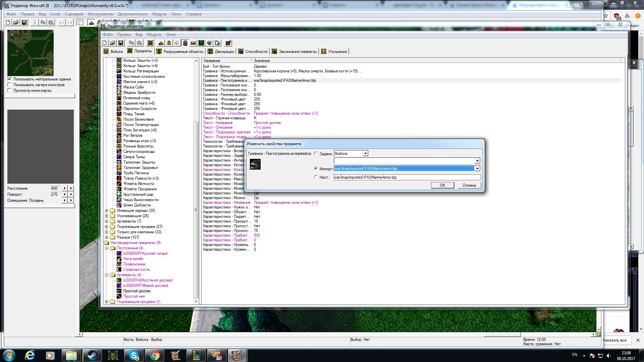The width and height of the screenshot is (644, 362).
Task: Open the preset icon list dropdown
Action: tap(477, 161)
